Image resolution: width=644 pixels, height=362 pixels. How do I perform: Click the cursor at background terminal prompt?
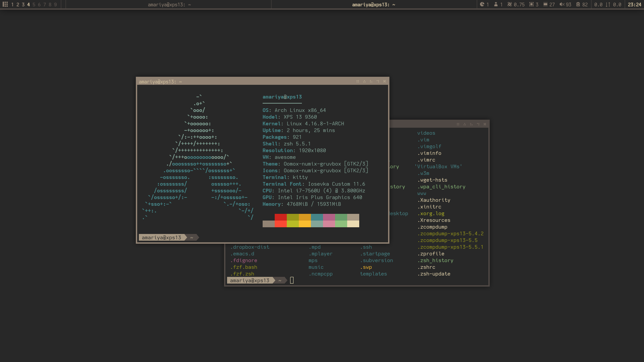pos(292,280)
